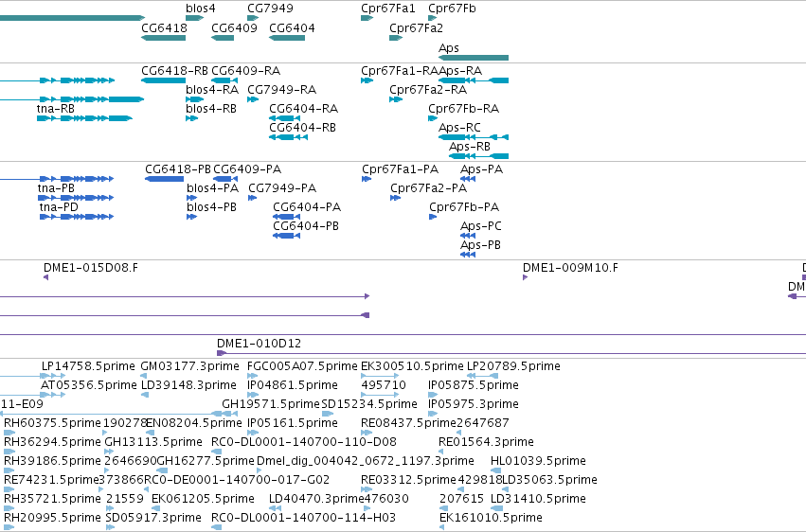Select transcript CG6418-RB
This screenshot has height=532, width=806.
point(164,80)
